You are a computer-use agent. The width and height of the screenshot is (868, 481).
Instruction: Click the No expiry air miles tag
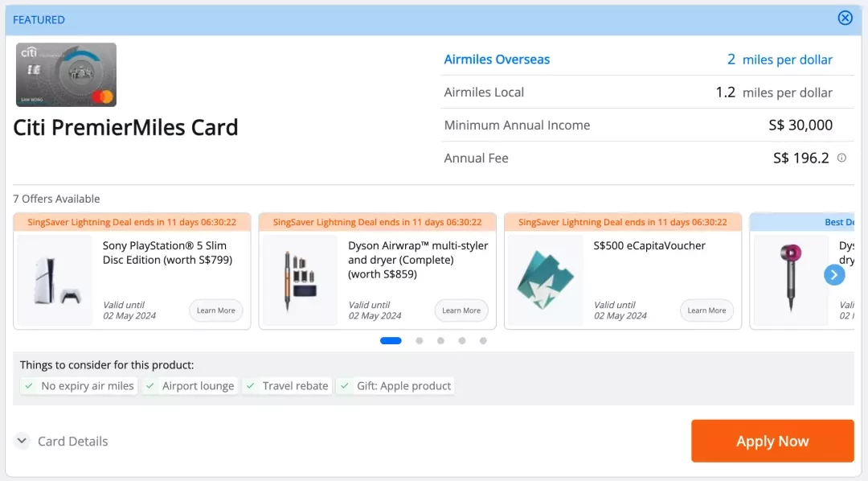79,386
